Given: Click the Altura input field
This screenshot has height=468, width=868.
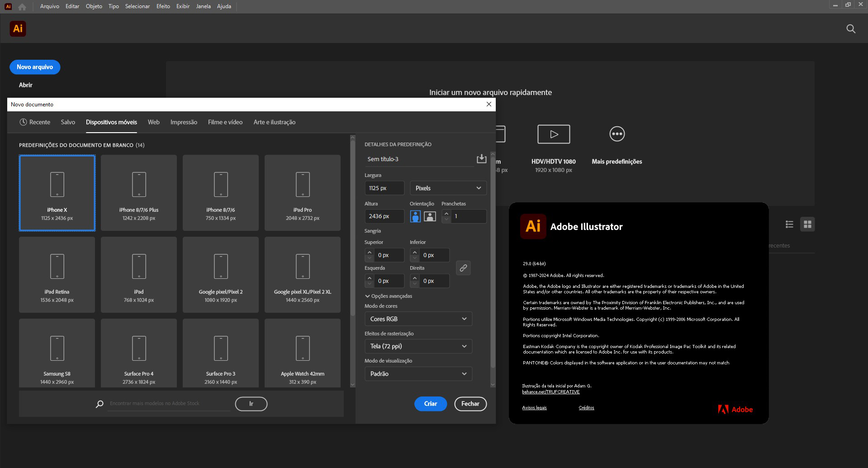Looking at the screenshot, I should [384, 216].
